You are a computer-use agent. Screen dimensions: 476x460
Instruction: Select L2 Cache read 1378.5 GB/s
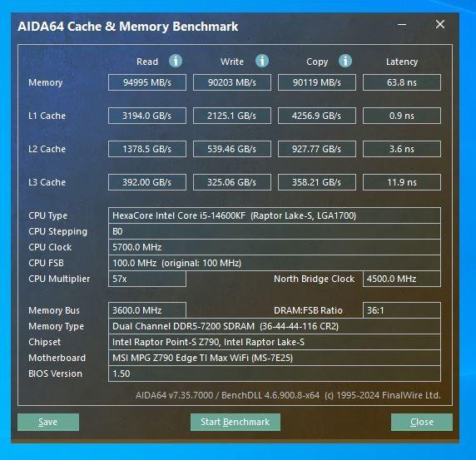click(147, 149)
